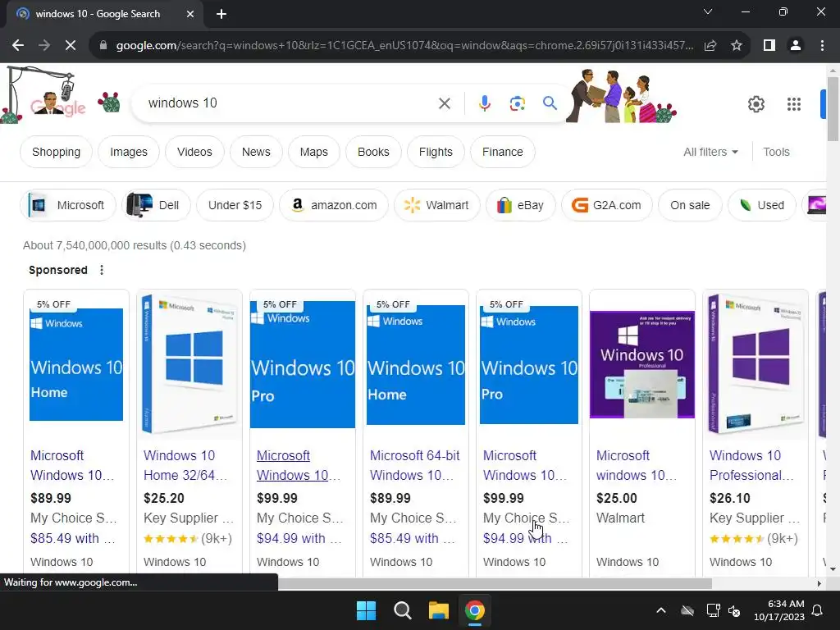The image size is (840, 630).
Task: Switch to Finance results
Action: pyautogui.click(x=503, y=152)
